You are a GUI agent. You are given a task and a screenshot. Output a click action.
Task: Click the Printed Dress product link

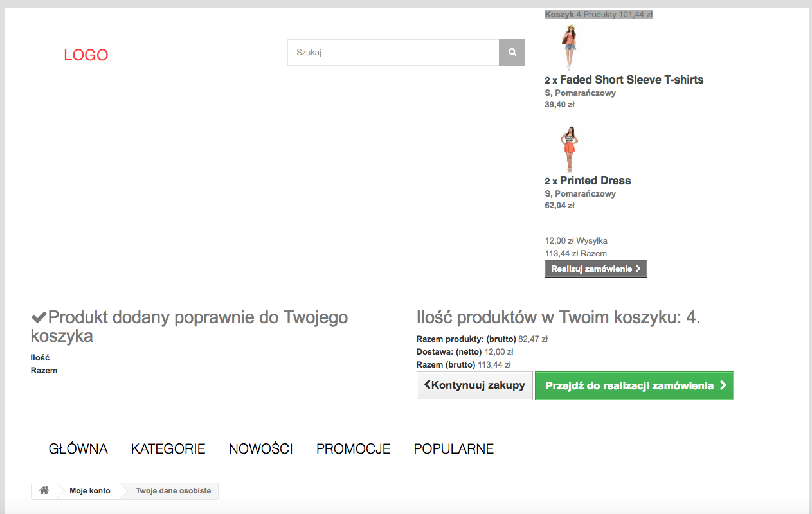pos(595,181)
